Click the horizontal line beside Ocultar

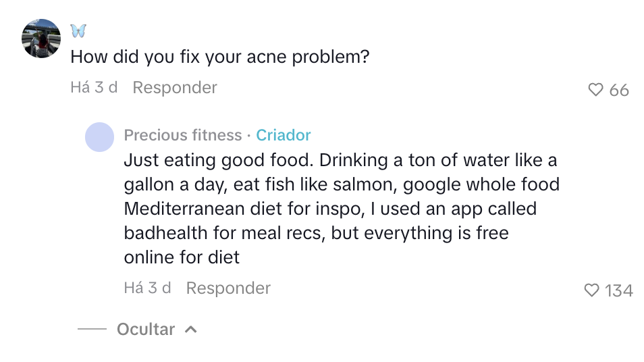point(92,330)
